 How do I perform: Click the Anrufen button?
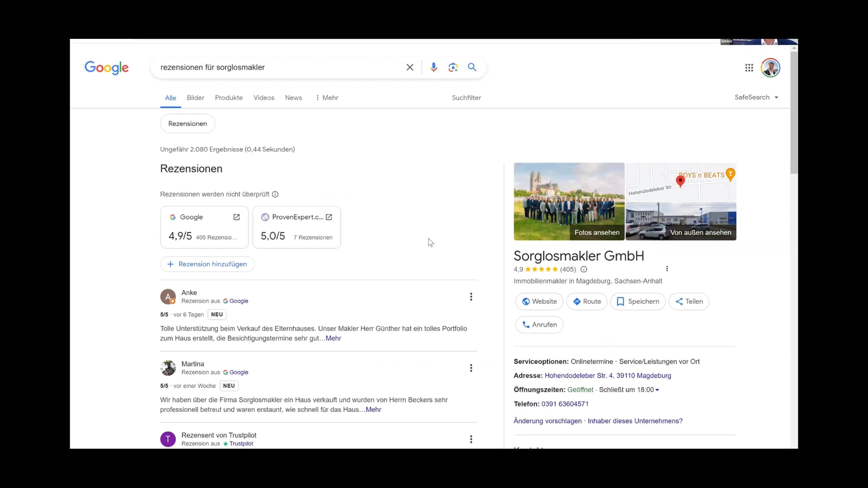539,324
